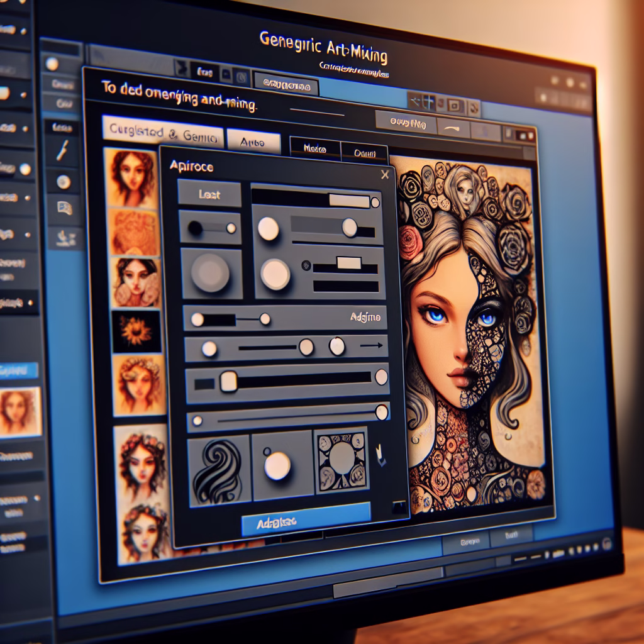Expand the arrow control on the Adajmo row

click(x=372, y=345)
